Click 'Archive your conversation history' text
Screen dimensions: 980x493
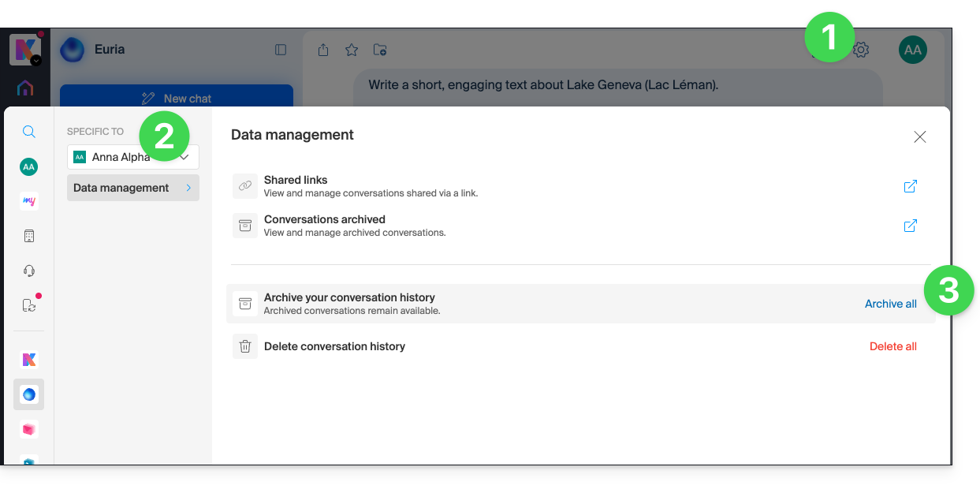pyautogui.click(x=349, y=297)
